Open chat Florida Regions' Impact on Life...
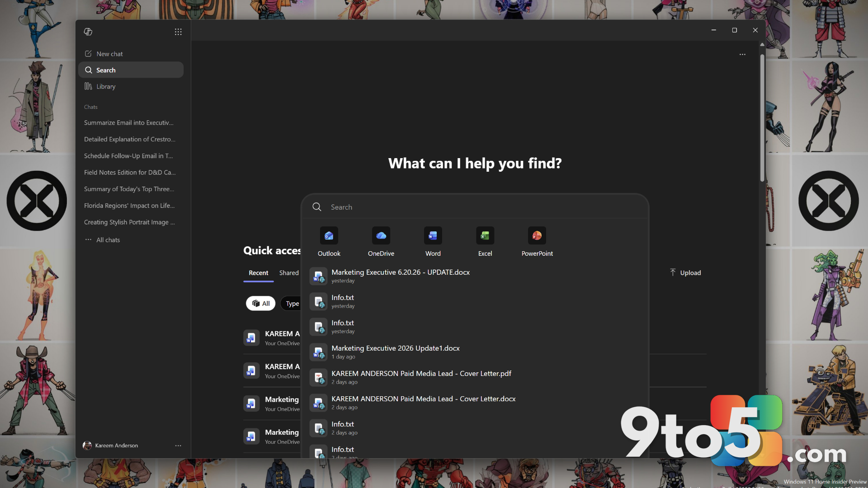The height and width of the screenshot is (488, 868). [129, 206]
